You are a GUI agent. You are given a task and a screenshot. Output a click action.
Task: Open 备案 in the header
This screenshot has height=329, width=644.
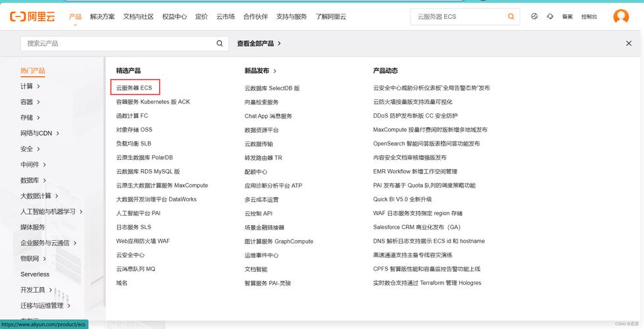567,17
